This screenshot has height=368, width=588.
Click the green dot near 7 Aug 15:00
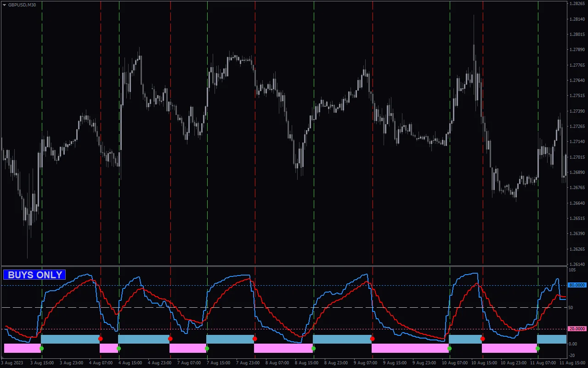pos(207,349)
